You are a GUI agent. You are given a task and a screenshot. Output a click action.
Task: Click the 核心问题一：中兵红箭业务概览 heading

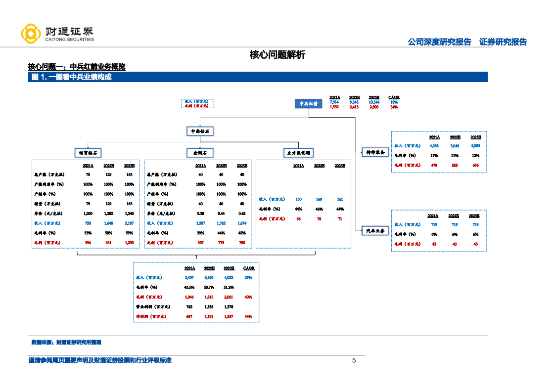pyautogui.click(x=77, y=66)
